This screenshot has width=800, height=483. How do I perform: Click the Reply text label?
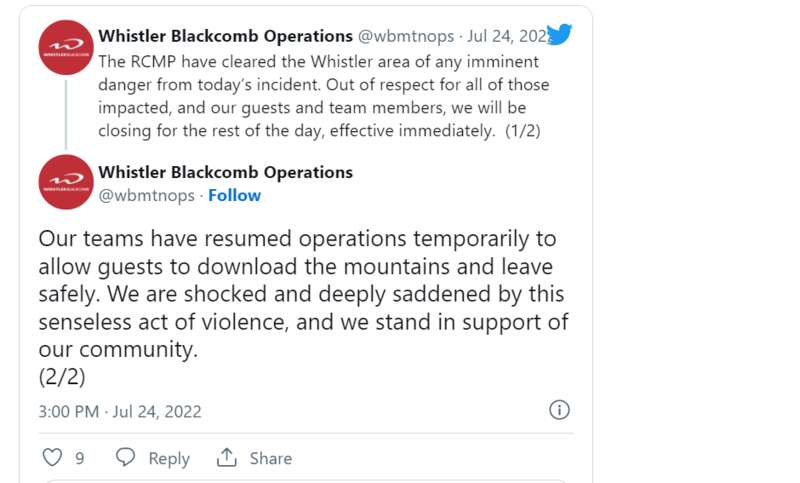coord(169,458)
